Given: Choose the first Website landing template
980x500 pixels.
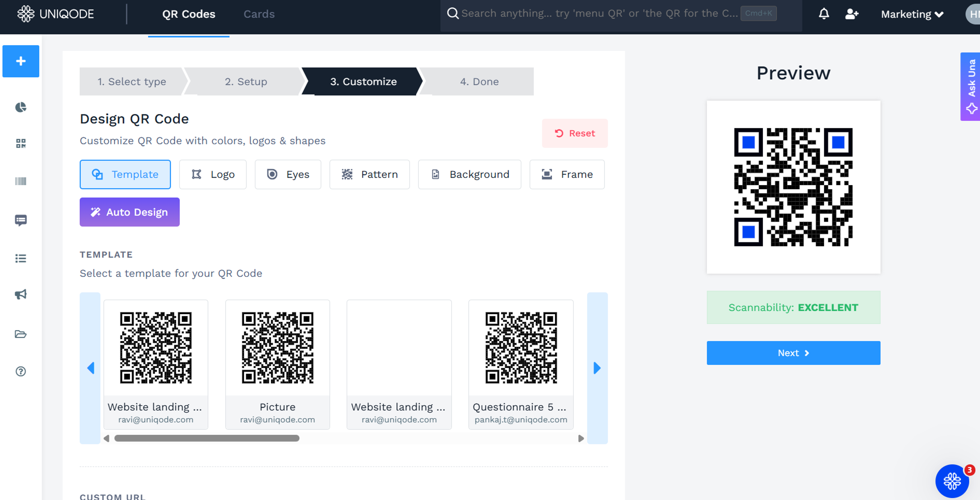Looking at the screenshot, I should coord(156,364).
